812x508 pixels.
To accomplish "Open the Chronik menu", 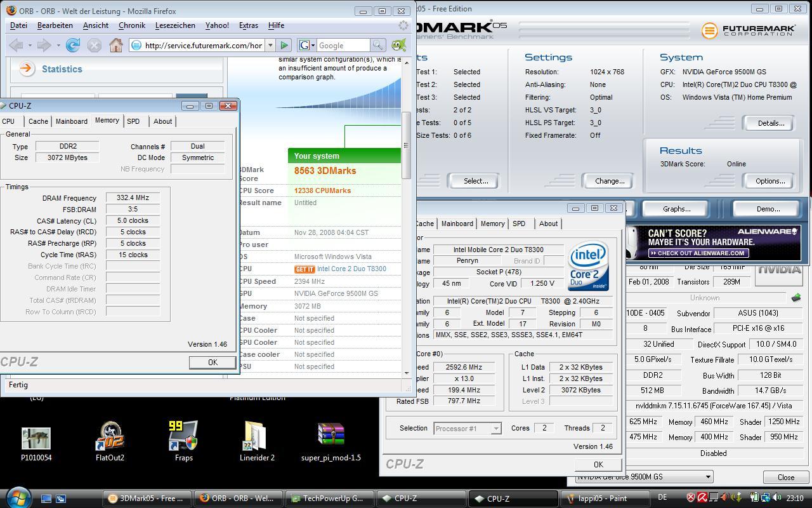I will point(132,25).
